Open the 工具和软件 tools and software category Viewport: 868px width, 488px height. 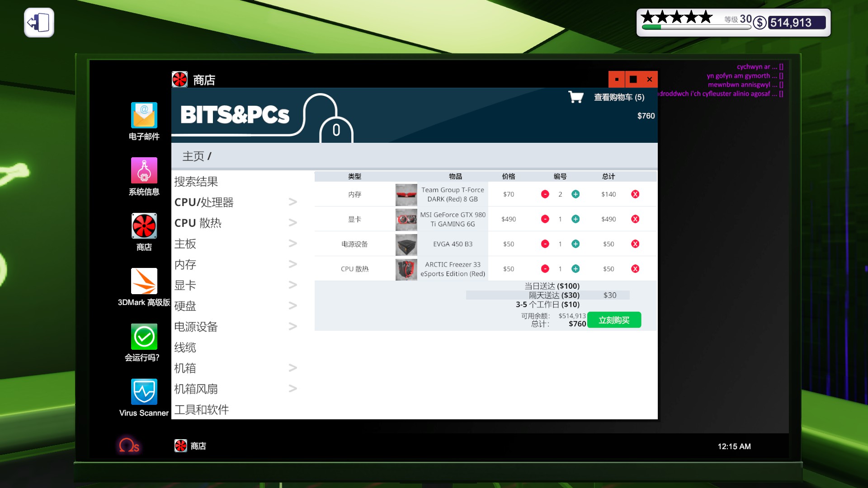pos(202,410)
